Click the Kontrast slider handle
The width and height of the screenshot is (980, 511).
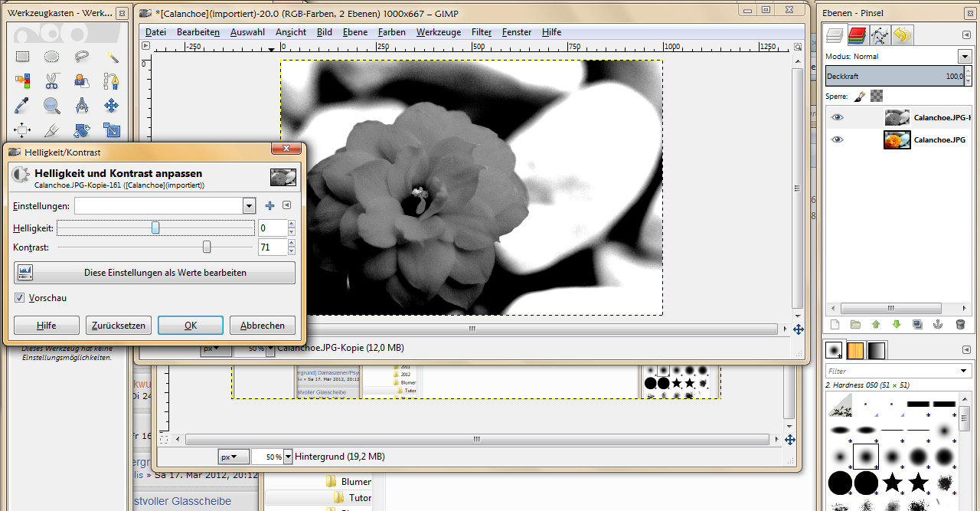click(207, 247)
